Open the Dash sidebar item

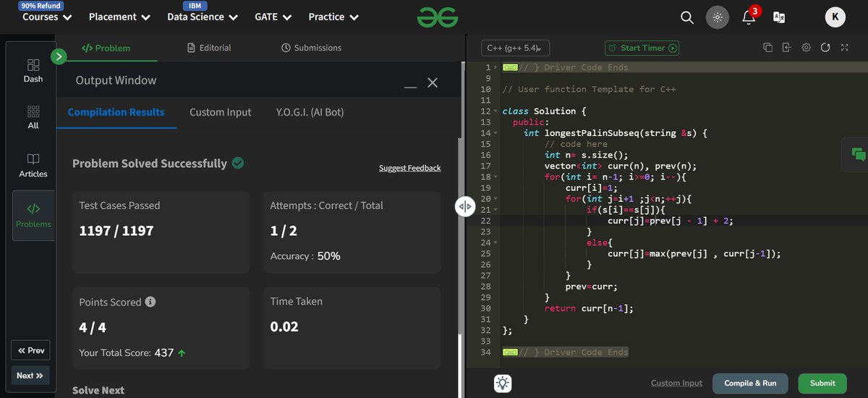[33, 71]
